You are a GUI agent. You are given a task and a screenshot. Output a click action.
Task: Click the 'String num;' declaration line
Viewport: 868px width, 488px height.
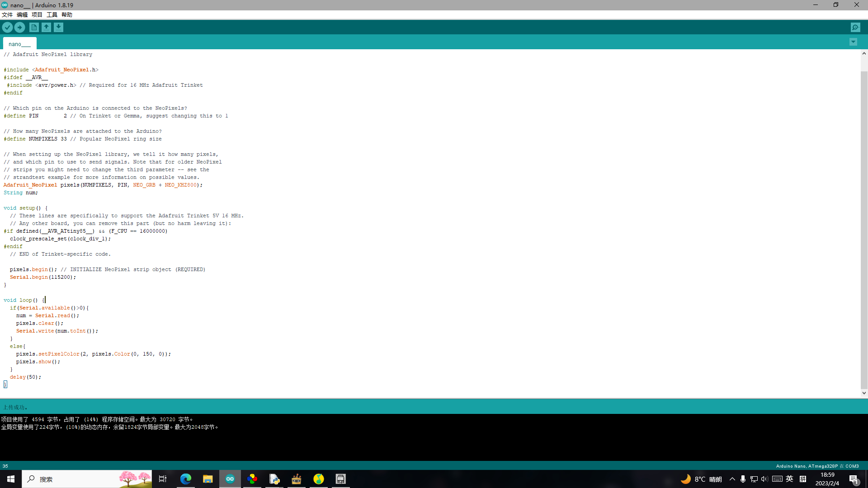[21, 192]
